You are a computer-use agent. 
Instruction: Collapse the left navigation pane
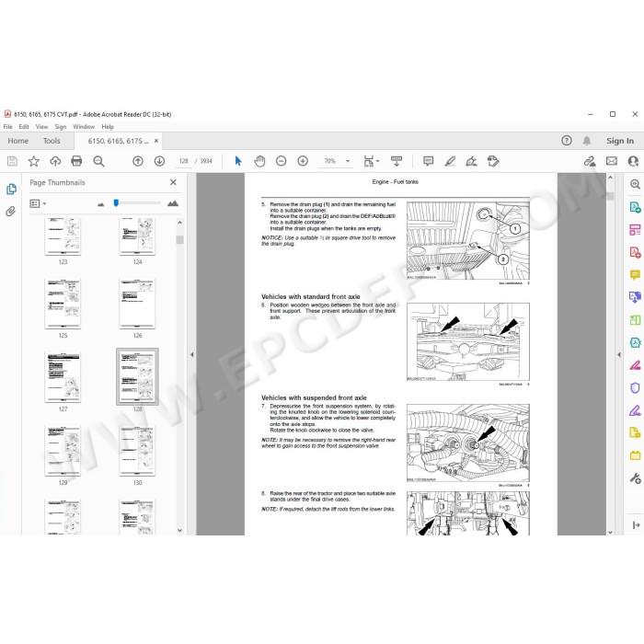click(x=191, y=354)
